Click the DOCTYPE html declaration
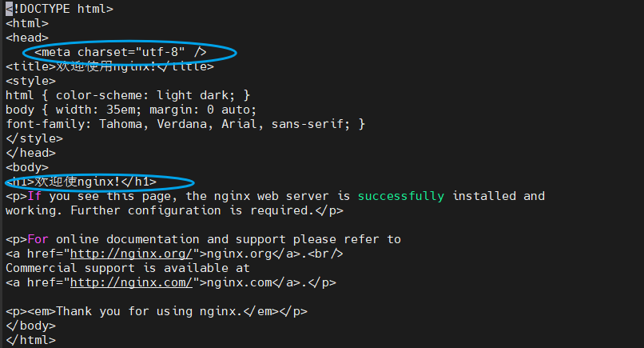644x348 pixels. 60,9
